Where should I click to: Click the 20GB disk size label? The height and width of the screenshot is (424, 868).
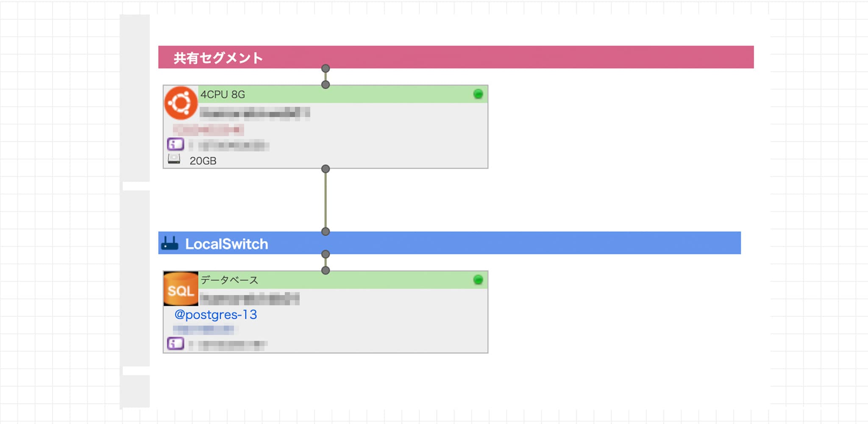[203, 161]
